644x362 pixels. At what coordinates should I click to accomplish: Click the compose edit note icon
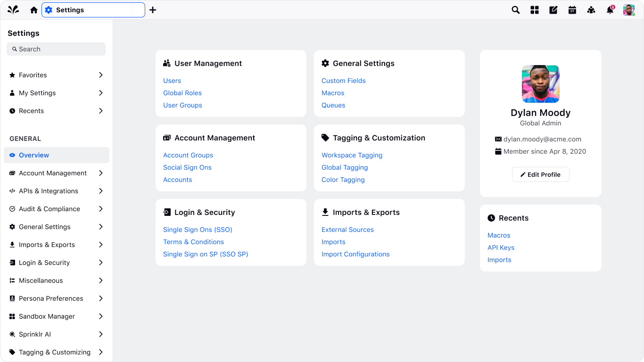click(553, 10)
